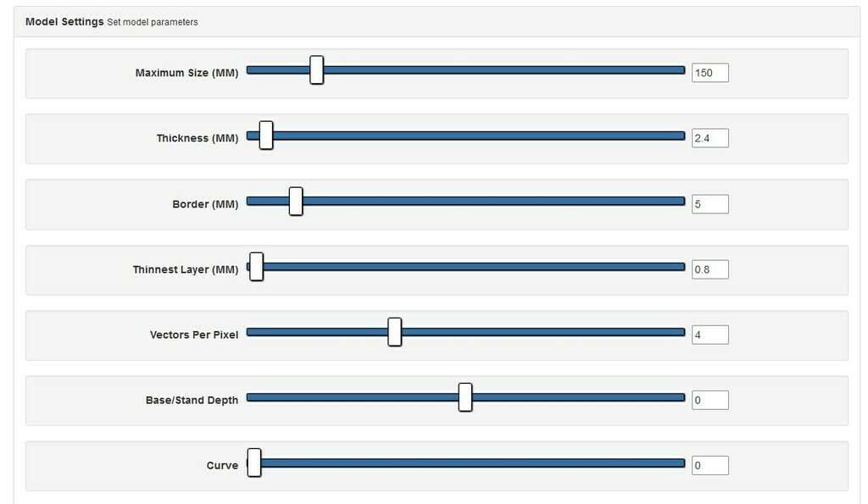
Task: Click the Thickness slider handle
Action: [266, 135]
